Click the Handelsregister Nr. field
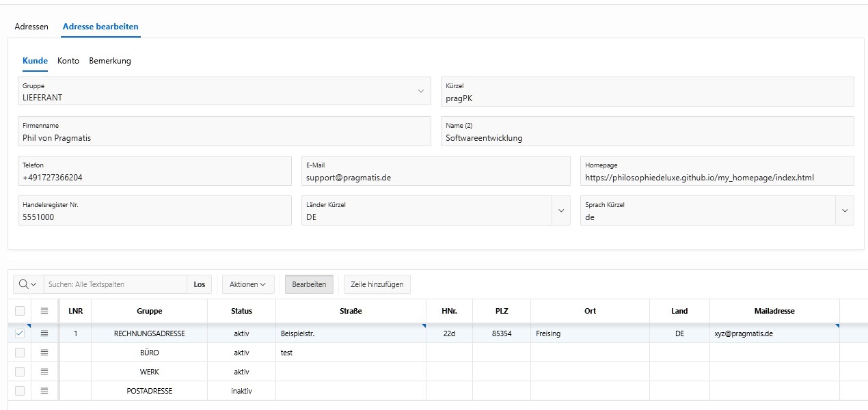 tap(154, 210)
